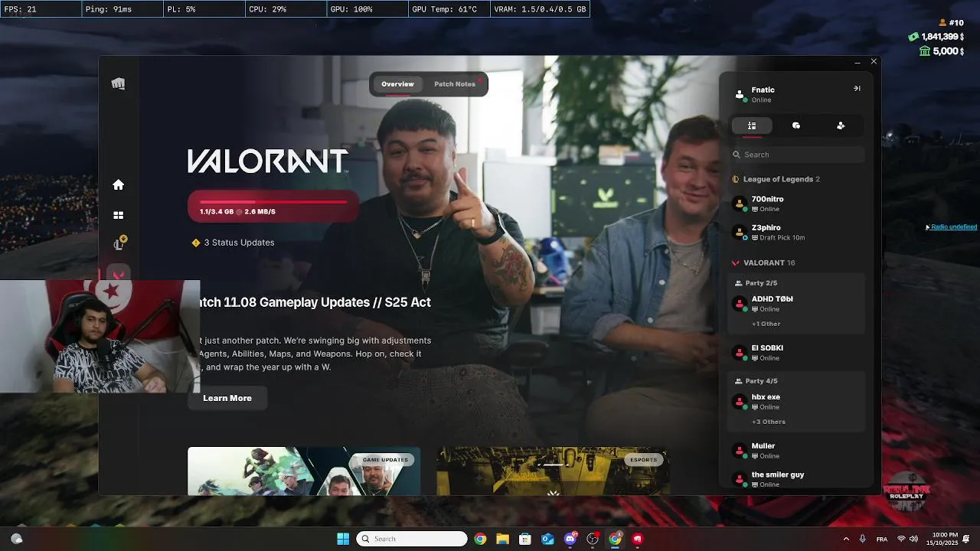Click the Fnatic profile avatar
The image size is (980, 551).
click(x=739, y=95)
